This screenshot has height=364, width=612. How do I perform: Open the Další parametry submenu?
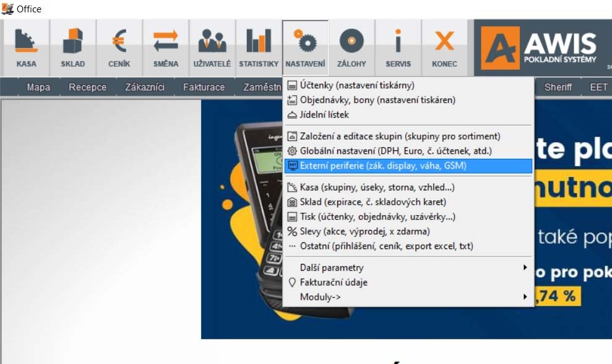click(x=408, y=268)
